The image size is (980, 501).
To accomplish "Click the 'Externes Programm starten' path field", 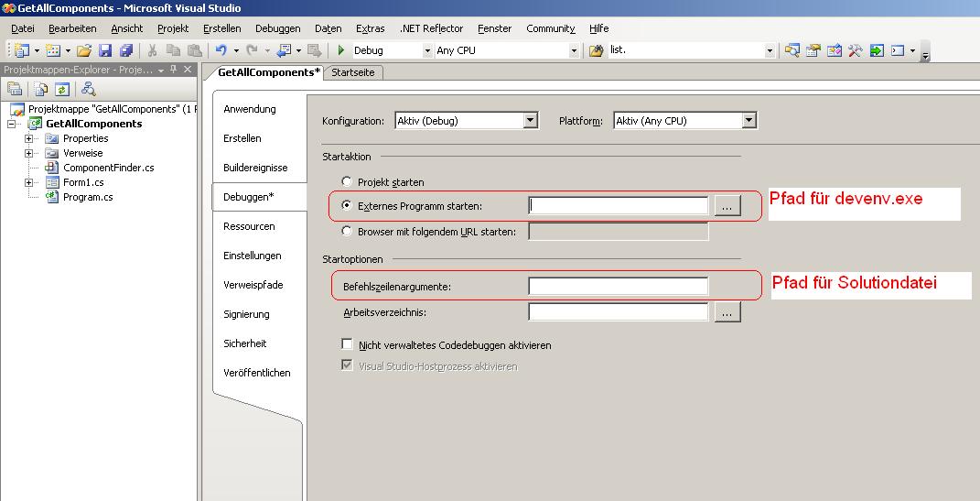I will point(619,206).
